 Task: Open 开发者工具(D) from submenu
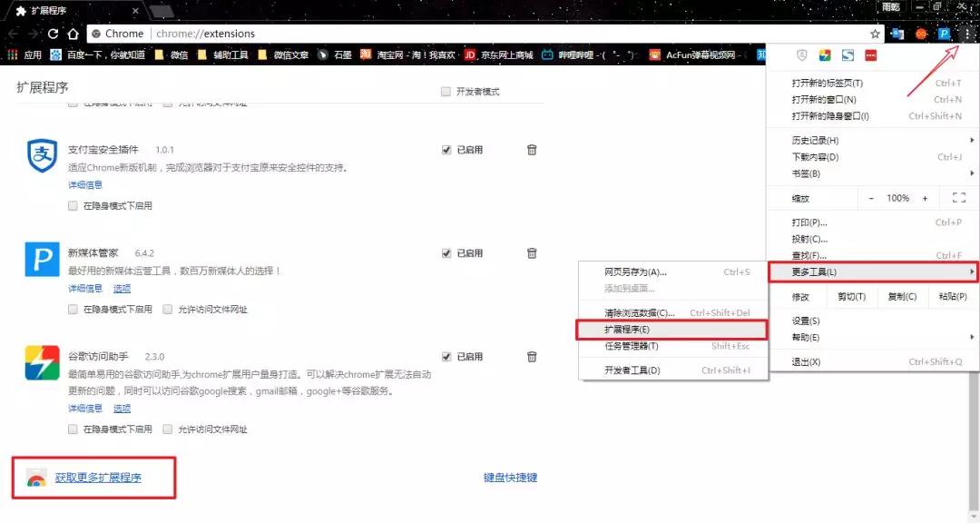pos(672,370)
